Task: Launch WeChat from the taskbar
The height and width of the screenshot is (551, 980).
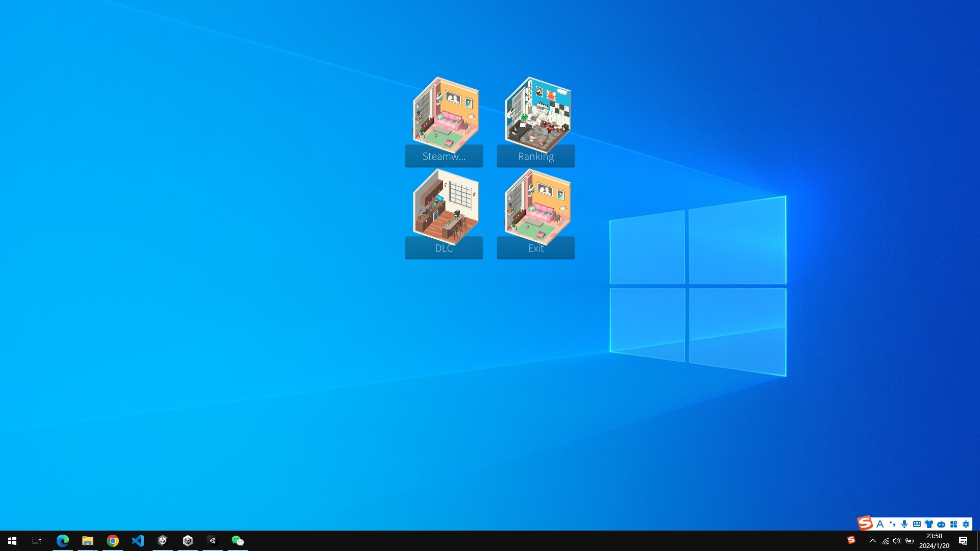Action: tap(237, 541)
